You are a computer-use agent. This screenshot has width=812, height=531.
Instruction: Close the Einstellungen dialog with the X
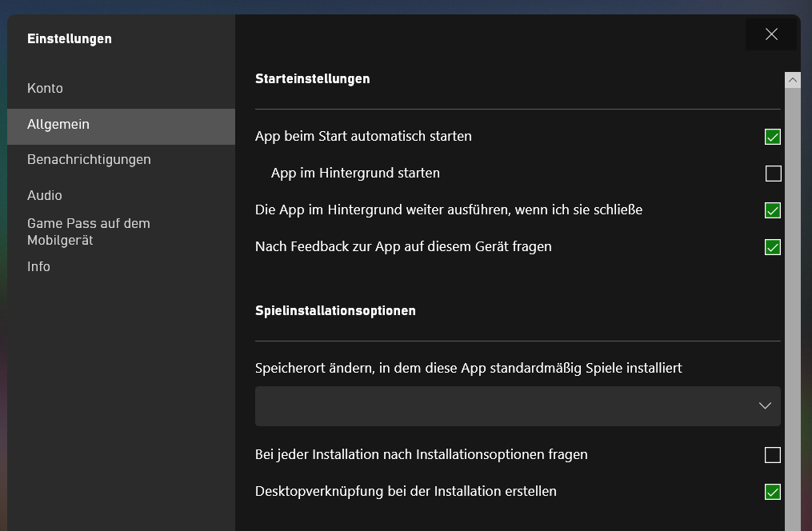pyautogui.click(x=771, y=34)
